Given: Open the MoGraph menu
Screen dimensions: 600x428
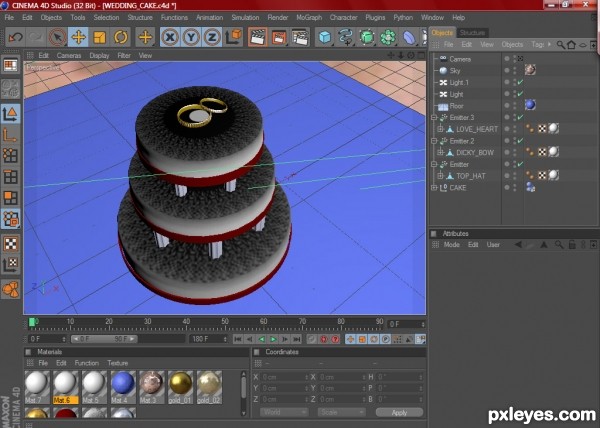Looking at the screenshot, I should click(x=309, y=18).
